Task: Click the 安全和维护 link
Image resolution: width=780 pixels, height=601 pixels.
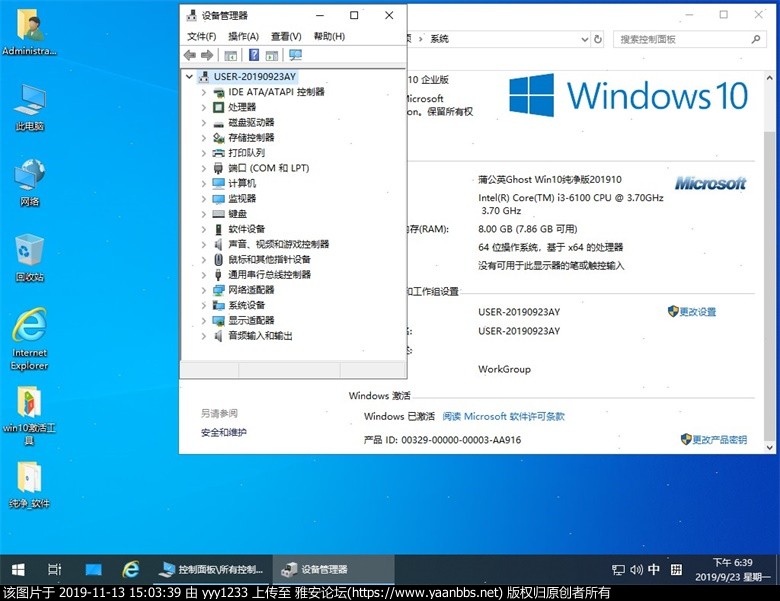Action: [x=223, y=432]
